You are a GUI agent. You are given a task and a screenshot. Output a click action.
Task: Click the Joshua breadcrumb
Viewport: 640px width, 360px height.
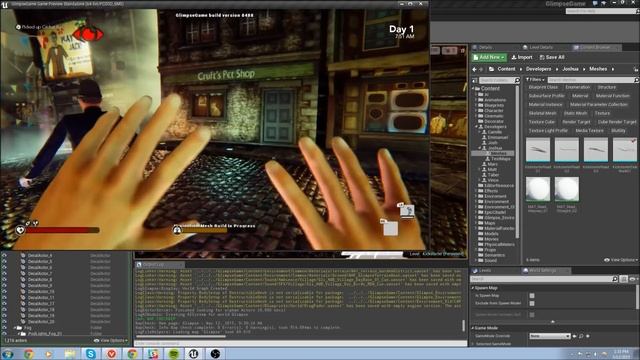(570, 69)
